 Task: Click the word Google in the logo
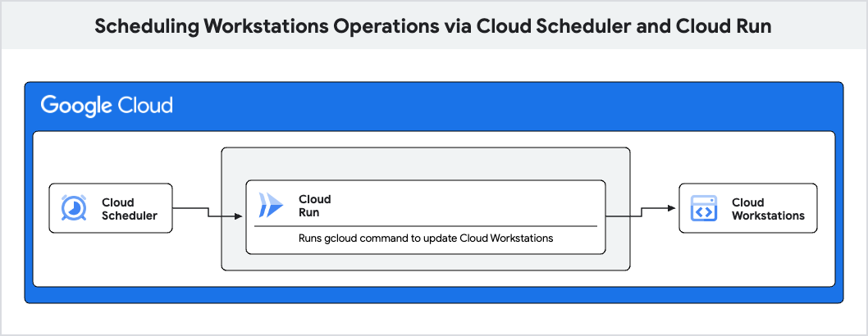click(73, 106)
